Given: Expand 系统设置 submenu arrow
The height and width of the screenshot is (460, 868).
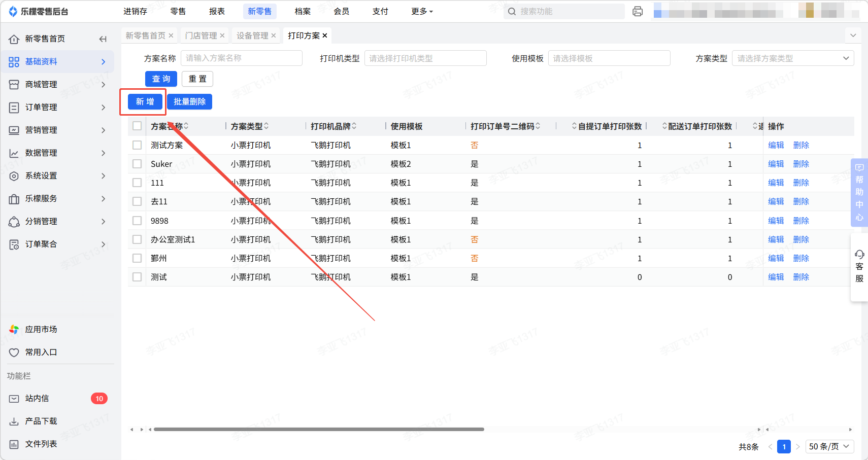Looking at the screenshot, I should 104,176.
